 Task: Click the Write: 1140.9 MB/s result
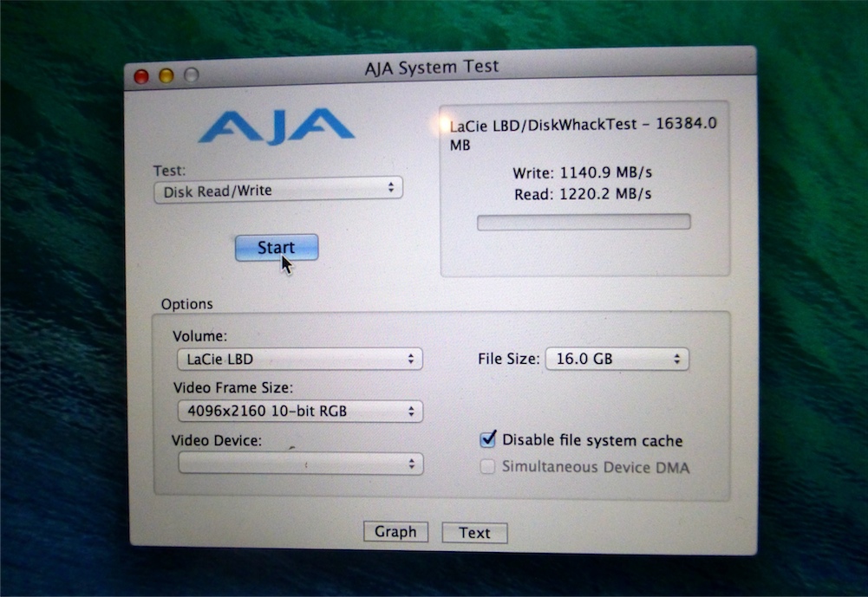pyautogui.click(x=583, y=172)
